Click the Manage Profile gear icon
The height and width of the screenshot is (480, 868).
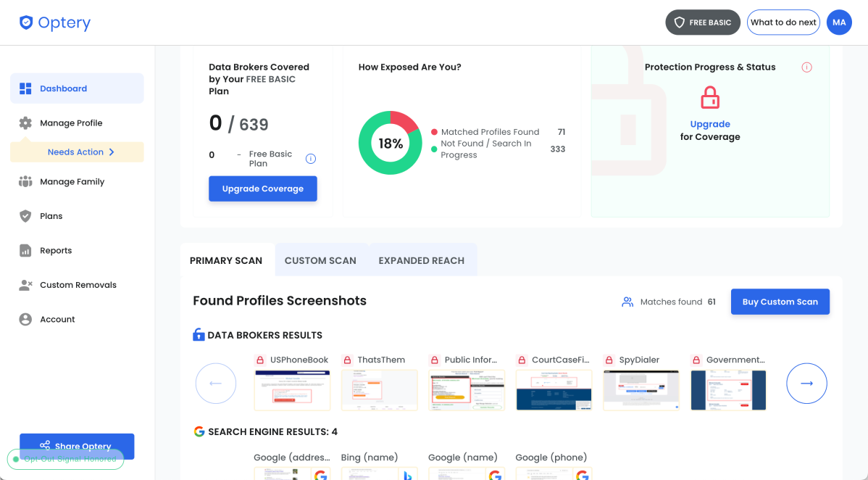(25, 123)
